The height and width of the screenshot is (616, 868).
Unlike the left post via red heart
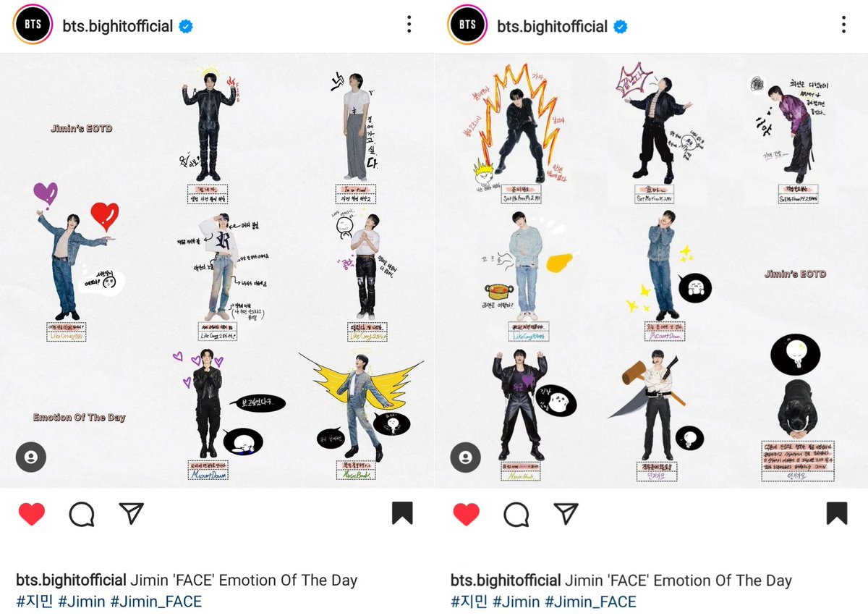[x=31, y=514]
